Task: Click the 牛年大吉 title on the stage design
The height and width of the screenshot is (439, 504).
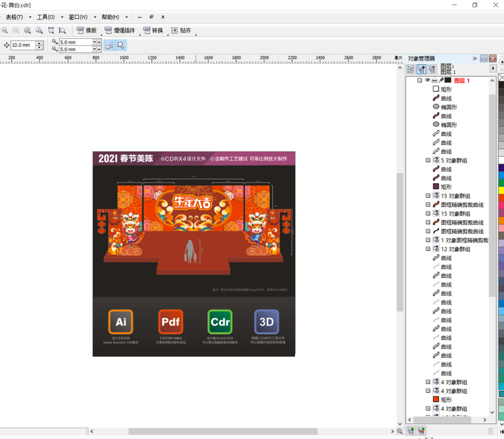Action: pos(193,203)
